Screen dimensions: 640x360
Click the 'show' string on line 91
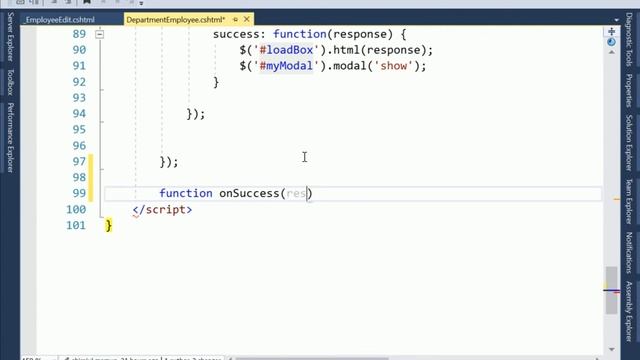point(393,66)
